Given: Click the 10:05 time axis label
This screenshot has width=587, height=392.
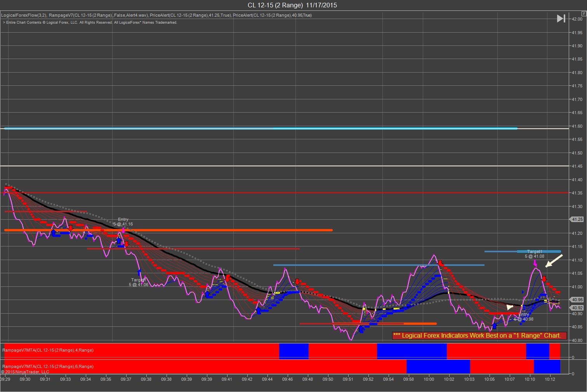Looking at the screenshot, I should (x=490, y=380).
